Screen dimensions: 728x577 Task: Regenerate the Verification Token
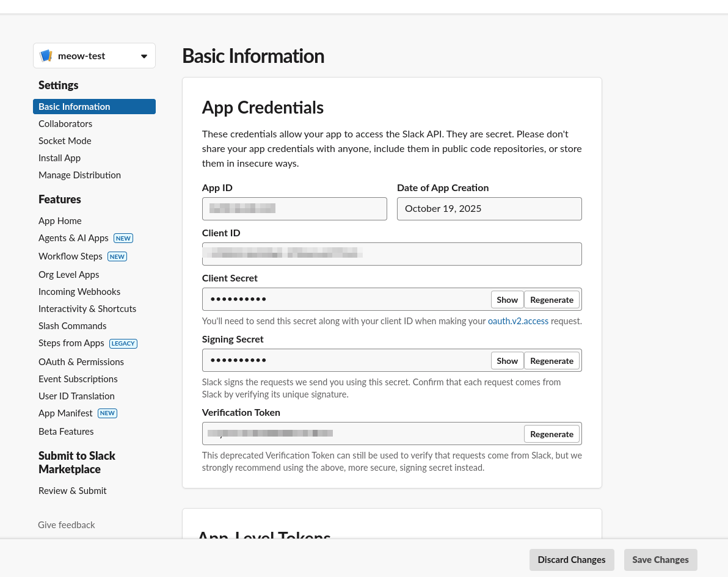click(551, 434)
